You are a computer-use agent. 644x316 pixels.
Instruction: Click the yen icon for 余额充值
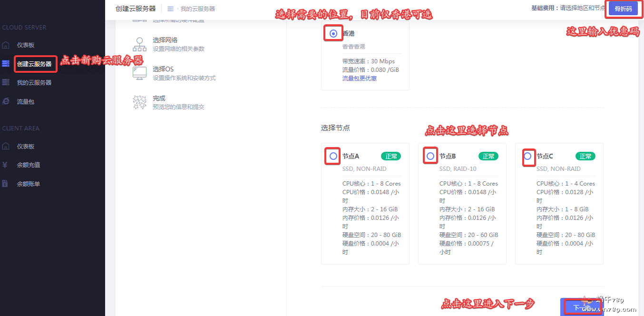point(6,165)
